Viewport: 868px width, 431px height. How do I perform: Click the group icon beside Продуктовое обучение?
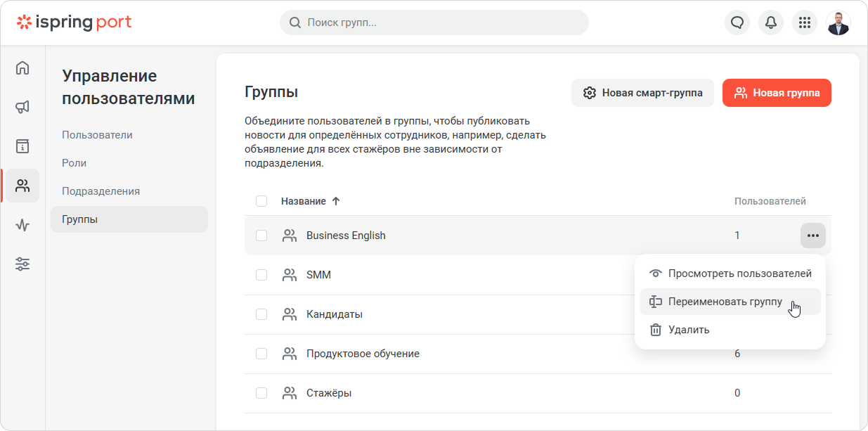[x=290, y=354]
